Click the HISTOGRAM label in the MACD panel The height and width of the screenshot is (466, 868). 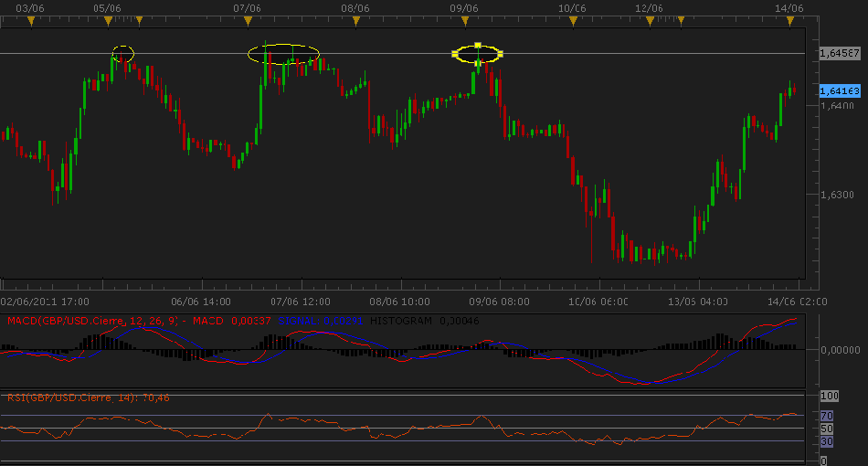[403, 321]
